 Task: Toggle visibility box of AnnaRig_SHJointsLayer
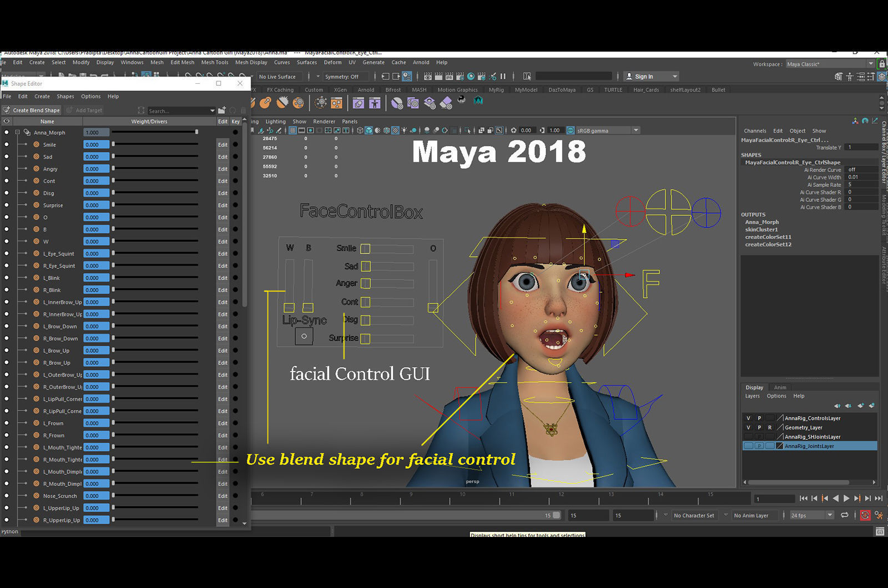748,437
